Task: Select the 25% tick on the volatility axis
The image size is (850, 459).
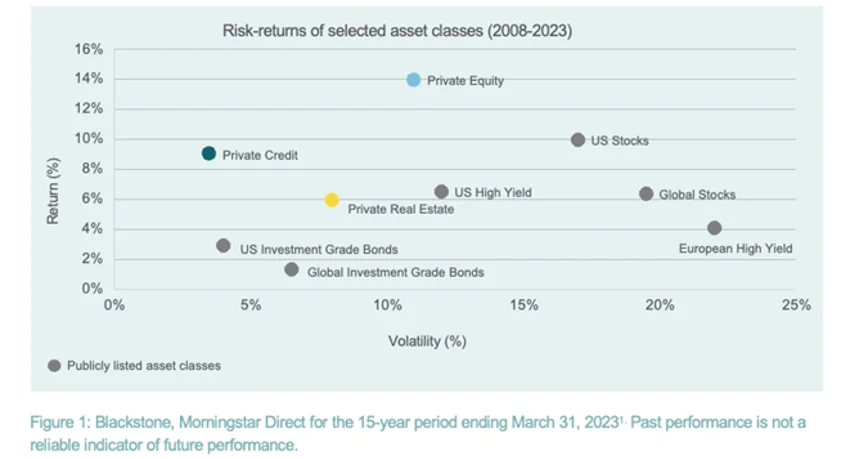Action: click(796, 305)
